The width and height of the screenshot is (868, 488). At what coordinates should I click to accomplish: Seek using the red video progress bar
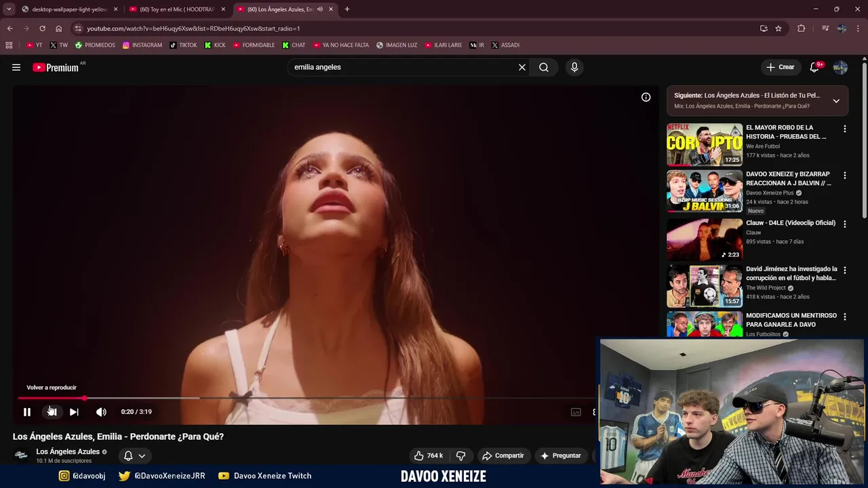point(305,398)
